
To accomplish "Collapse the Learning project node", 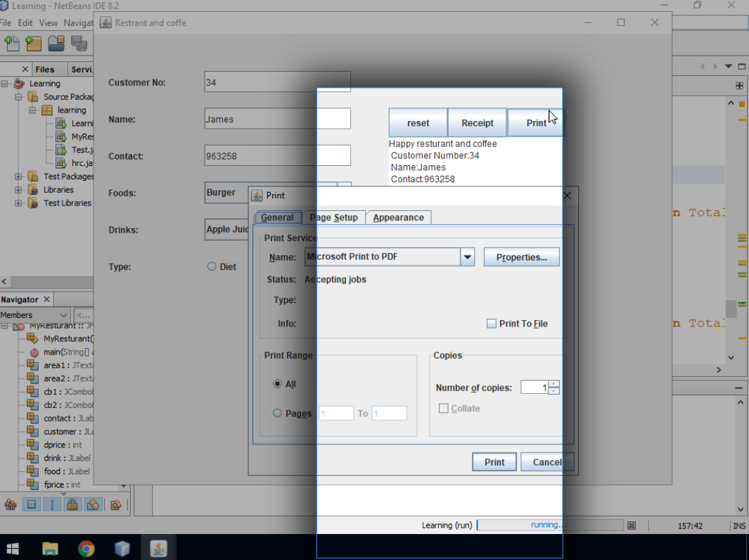I will [x=4, y=84].
